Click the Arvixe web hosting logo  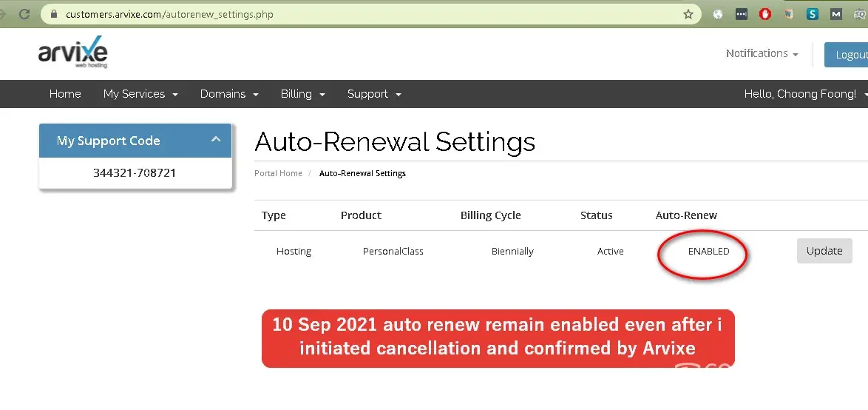[72, 53]
